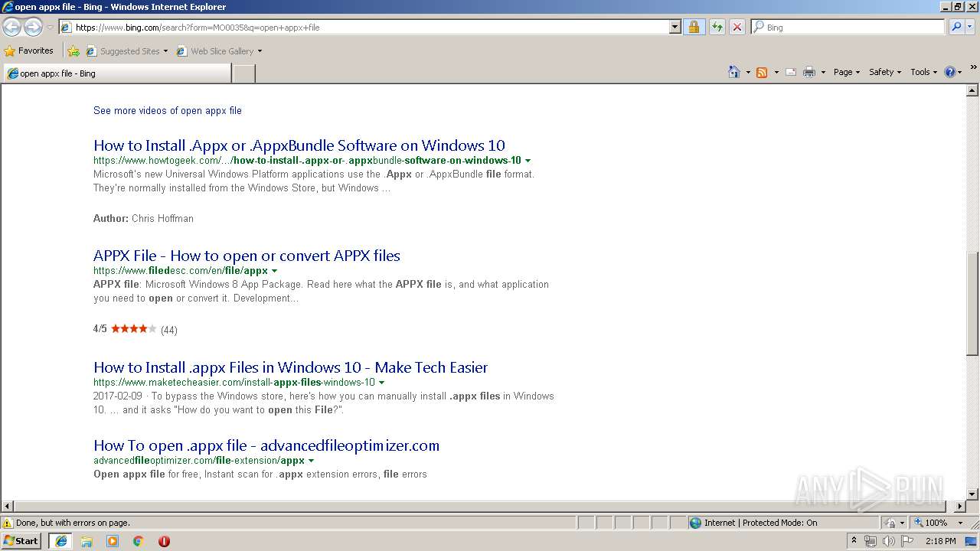Click the vertical scrollbar thumb
The image size is (980, 551).
(x=972, y=303)
